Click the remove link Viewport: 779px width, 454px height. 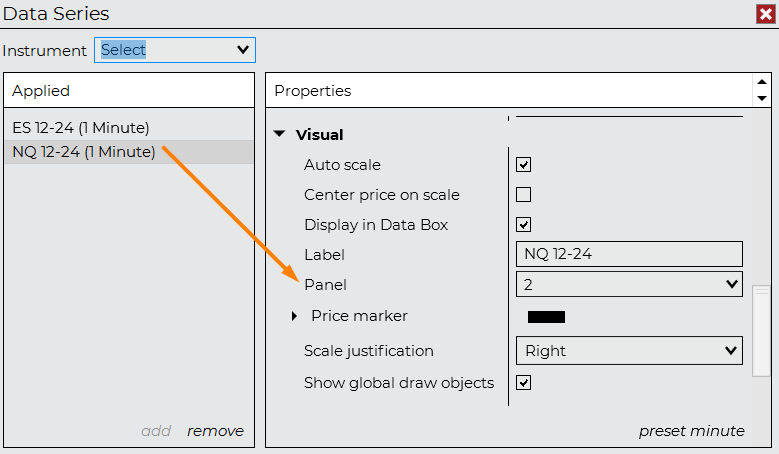click(215, 431)
